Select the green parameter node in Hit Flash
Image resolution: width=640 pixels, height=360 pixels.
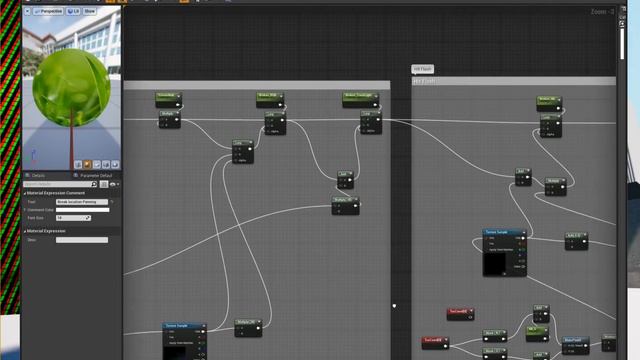549,104
